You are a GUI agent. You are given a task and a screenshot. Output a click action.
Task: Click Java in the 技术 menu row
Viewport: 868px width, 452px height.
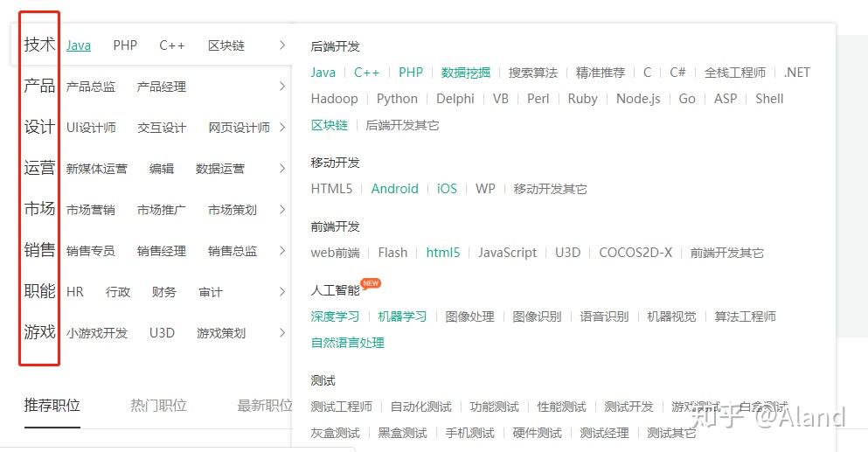tap(79, 45)
